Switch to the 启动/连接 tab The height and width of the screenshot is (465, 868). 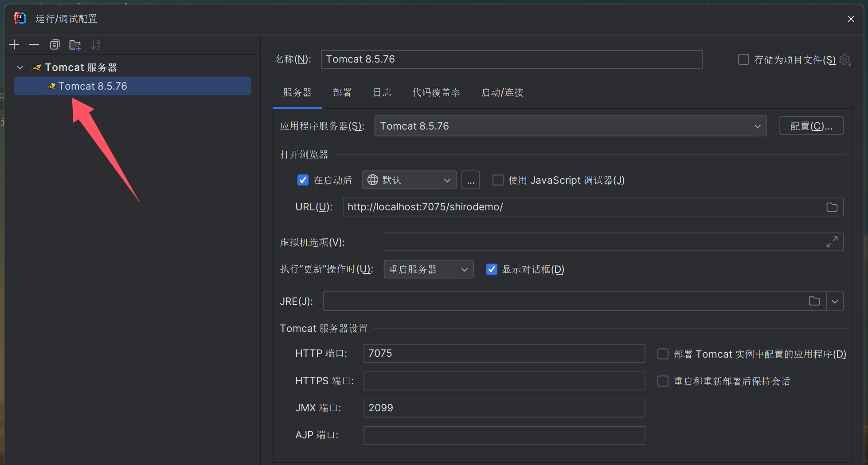click(502, 92)
